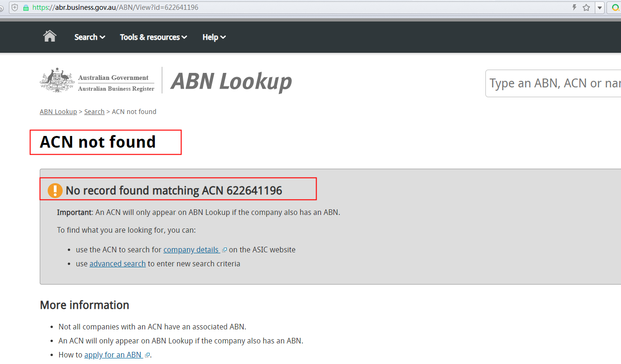Open address bar dropdown arrow
This screenshot has height=364, width=621.
point(599,8)
